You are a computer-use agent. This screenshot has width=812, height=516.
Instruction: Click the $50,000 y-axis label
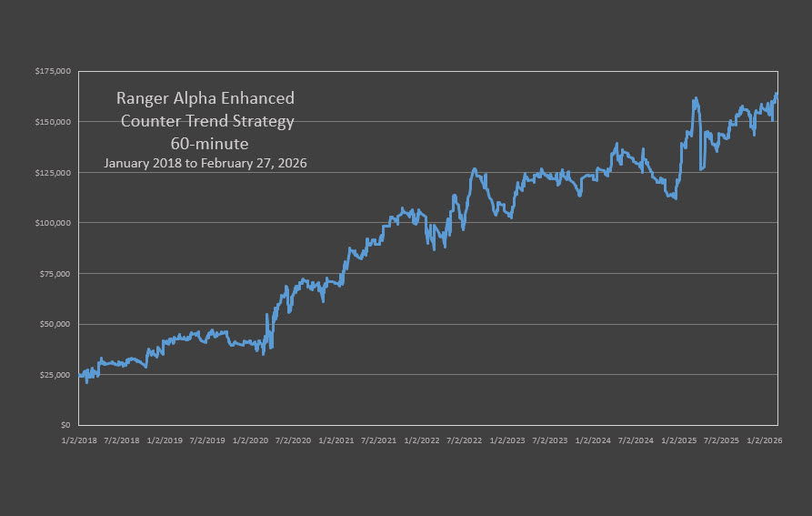(57, 324)
